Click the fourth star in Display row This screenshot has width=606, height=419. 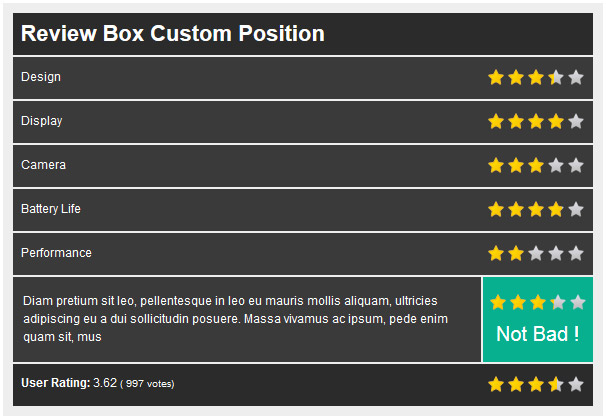(556, 121)
